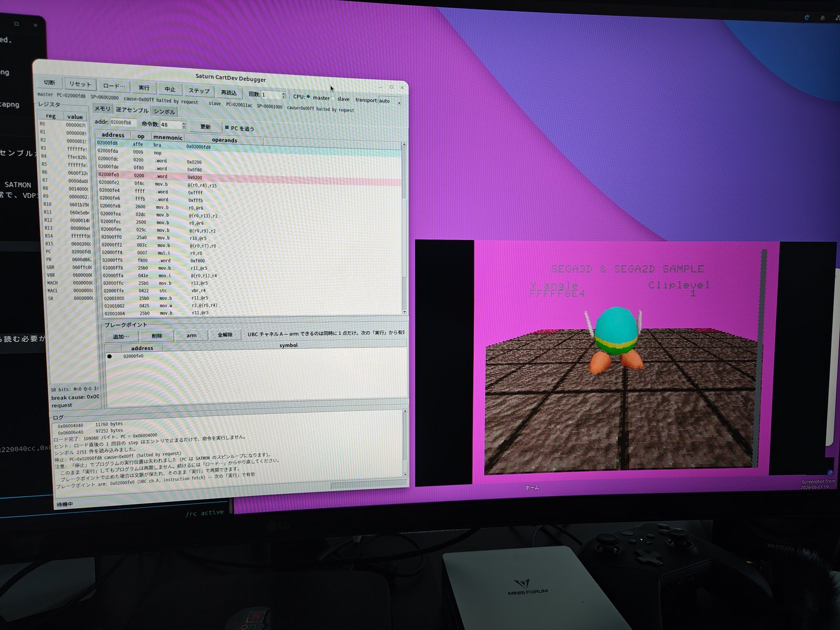
Task: Click the ホーム label below the game view
Action: pyautogui.click(x=532, y=488)
